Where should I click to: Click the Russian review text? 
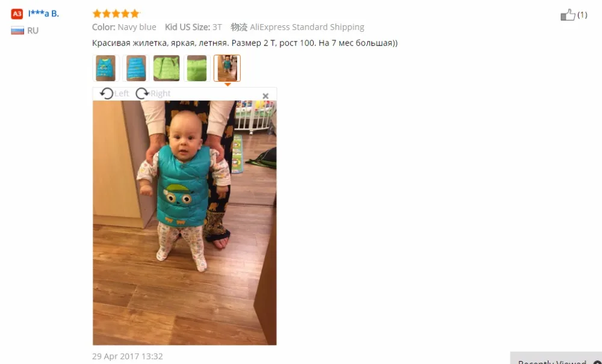[245, 43]
